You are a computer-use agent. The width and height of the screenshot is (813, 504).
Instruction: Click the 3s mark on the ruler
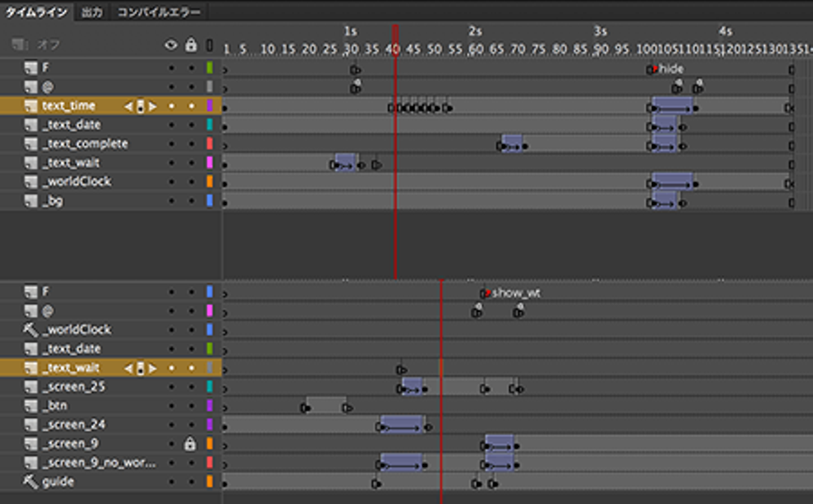tap(600, 31)
